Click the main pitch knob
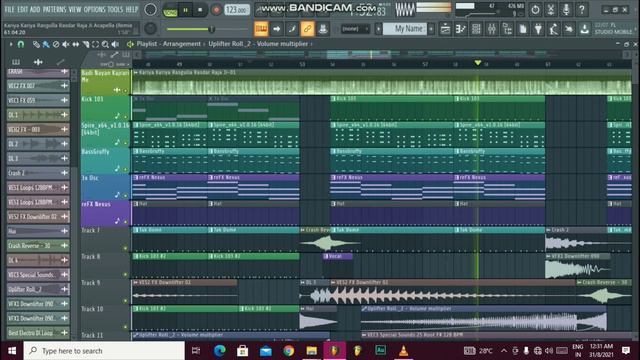 [x=151, y=29]
